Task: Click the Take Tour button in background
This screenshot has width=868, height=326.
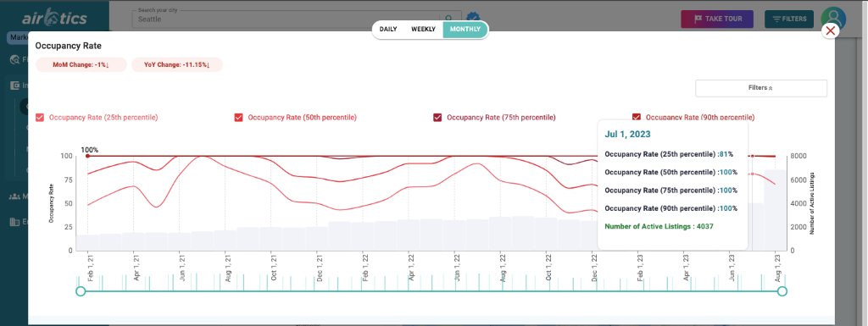Action: (x=717, y=19)
